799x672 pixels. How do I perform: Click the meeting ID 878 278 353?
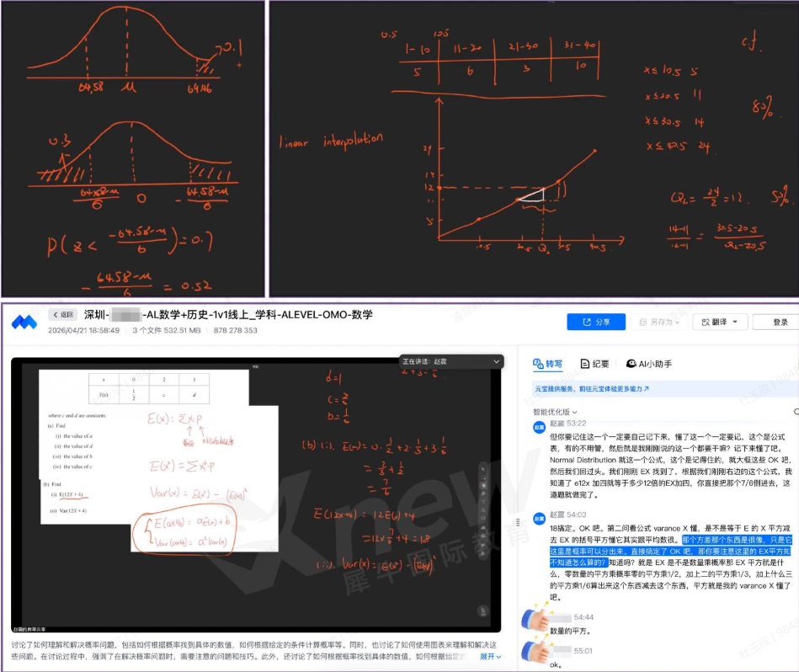[x=236, y=330]
